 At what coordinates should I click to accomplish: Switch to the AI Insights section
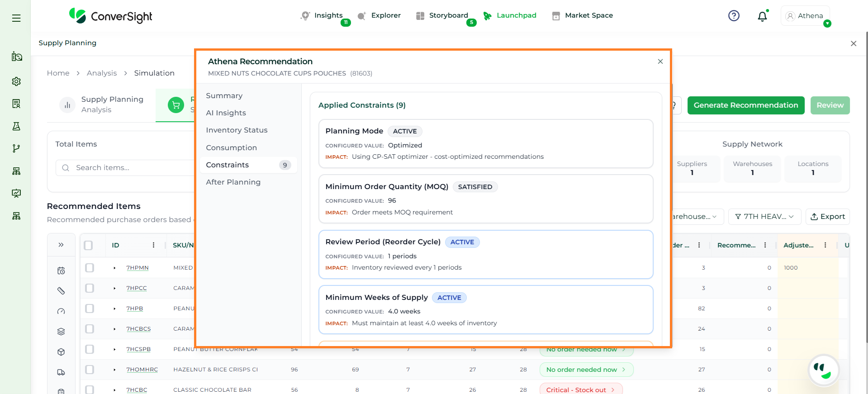(226, 113)
